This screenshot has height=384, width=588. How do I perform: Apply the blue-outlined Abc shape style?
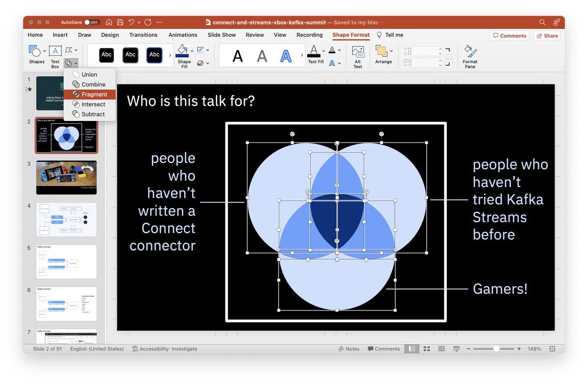[x=154, y=55]
